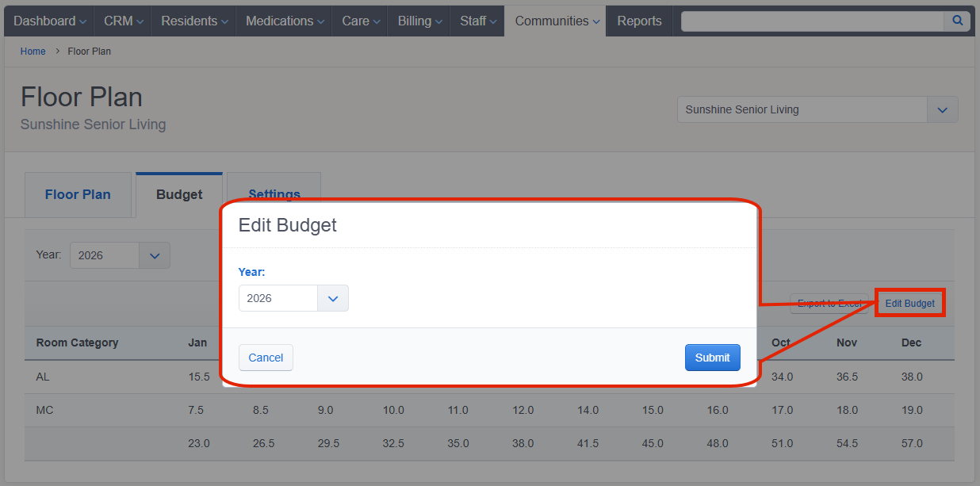This screenshot has width=980, height=486.
Task: Open the Edit Budget year dropdown arrow
Action: click(x=333, y=298)
